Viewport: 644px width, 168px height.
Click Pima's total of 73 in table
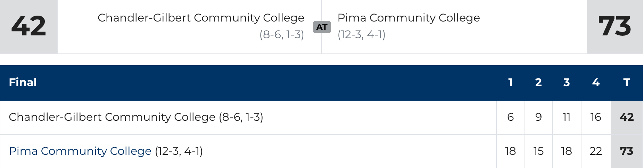tap(627, 151)
